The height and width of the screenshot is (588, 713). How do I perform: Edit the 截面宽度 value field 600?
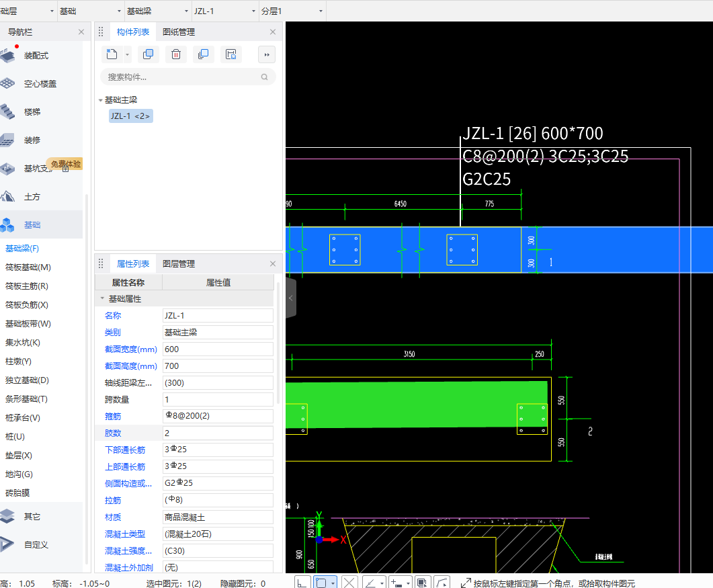pos(218,349)
